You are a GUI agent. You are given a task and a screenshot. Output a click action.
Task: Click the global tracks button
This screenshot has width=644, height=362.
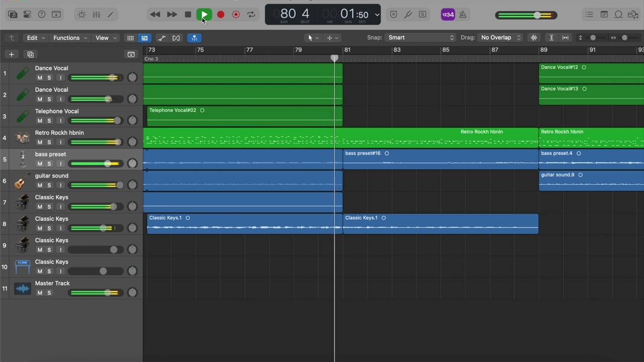tap(131, 54)
